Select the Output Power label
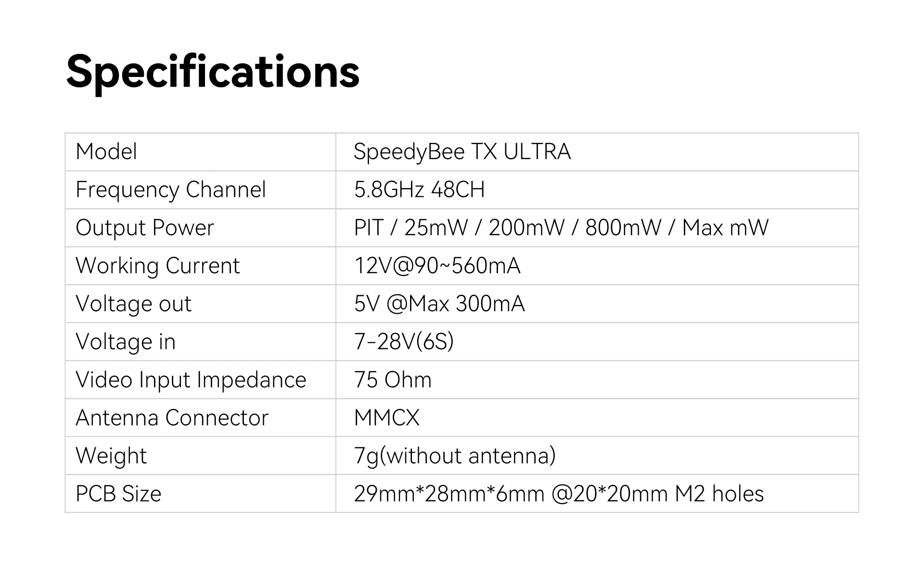The height and width of the screenshot is (570, 924). click(145, 228)
